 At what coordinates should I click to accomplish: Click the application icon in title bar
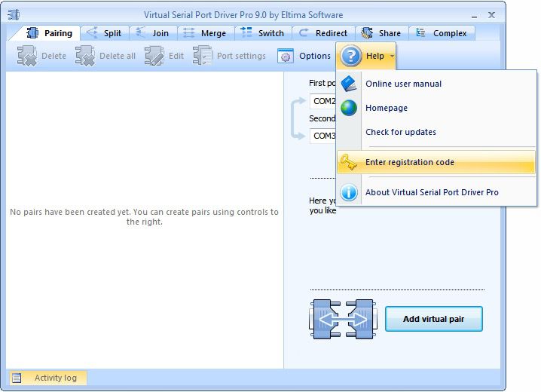click(x=14, y=15)
